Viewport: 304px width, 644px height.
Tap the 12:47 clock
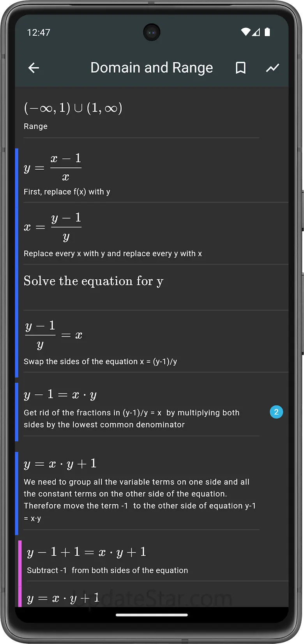tap(39, 32)
